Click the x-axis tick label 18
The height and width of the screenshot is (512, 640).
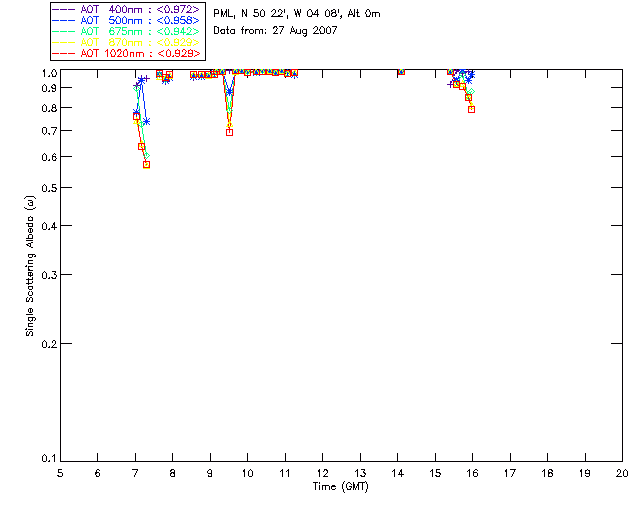click(x=547, y=473)
